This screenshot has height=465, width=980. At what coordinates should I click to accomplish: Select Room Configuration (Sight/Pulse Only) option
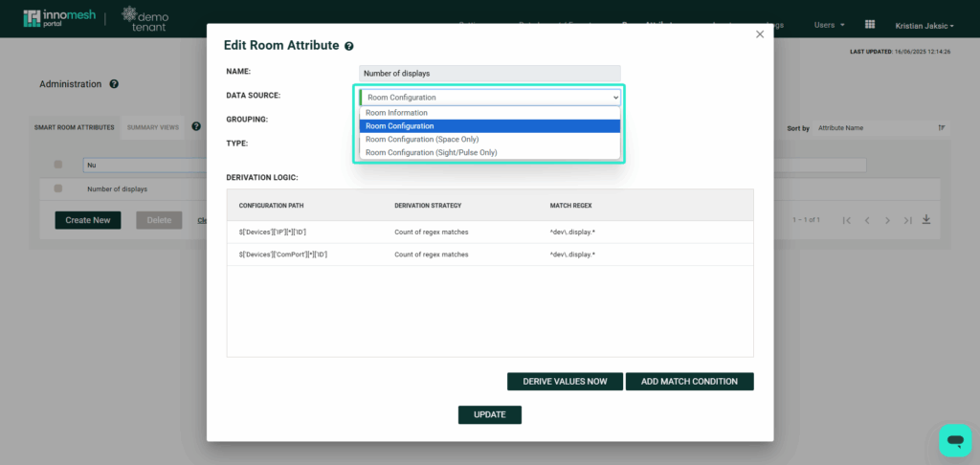coord(489,152)
